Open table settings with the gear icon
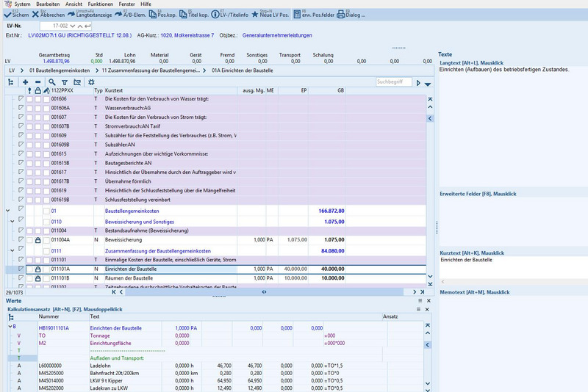 point(92,82)
